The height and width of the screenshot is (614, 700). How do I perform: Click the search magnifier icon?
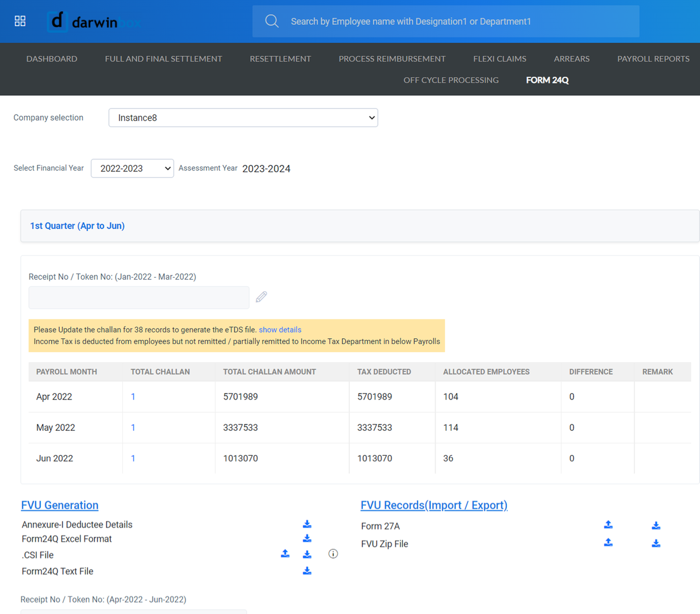272,21
